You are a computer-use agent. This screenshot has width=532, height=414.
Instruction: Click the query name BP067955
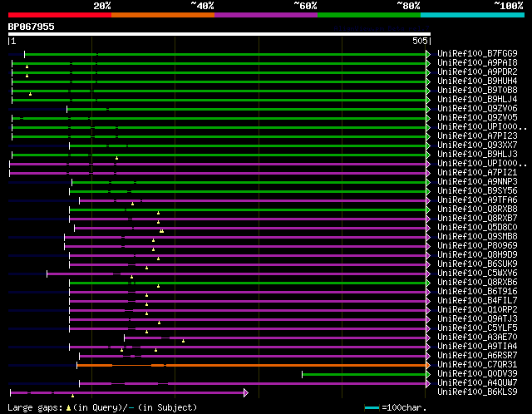[32, 27]
